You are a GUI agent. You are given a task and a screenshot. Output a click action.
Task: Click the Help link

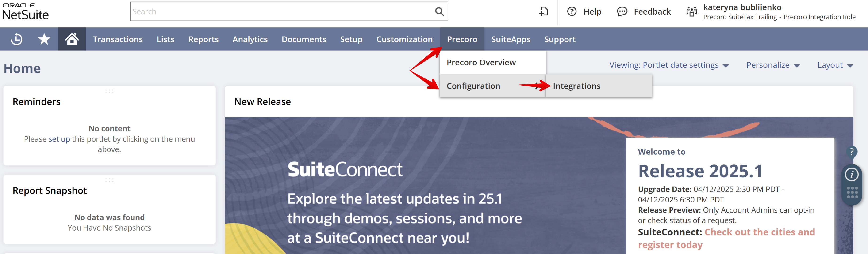click(592, 11)
